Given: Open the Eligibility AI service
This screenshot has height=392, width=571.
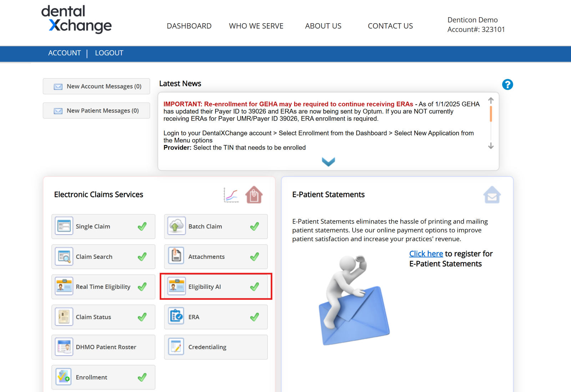Looking at the screenshot, I should (x=216, y=287).
